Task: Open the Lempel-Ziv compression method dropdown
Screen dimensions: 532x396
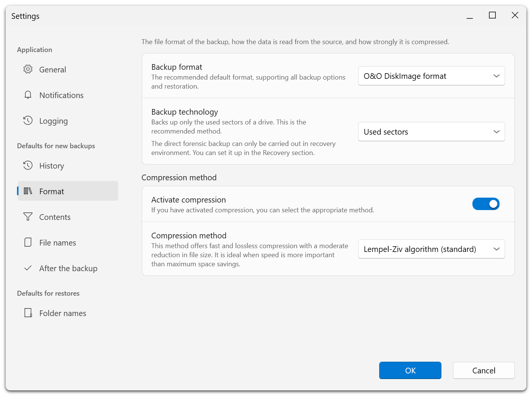Action: click(432, 249)
